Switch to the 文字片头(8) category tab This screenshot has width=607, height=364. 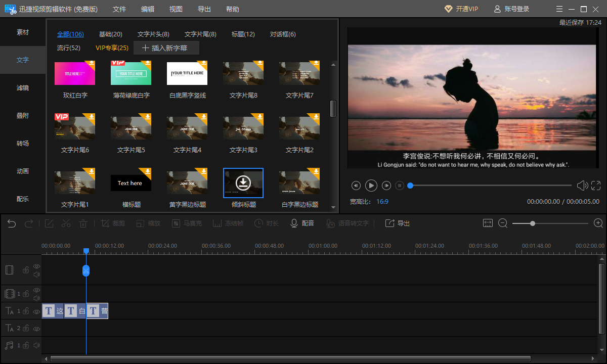click(x=153, y=34)
